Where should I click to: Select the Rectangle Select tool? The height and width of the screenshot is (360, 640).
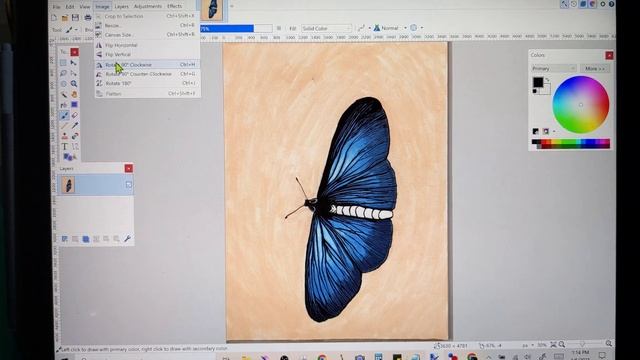(x=63, y=62)
